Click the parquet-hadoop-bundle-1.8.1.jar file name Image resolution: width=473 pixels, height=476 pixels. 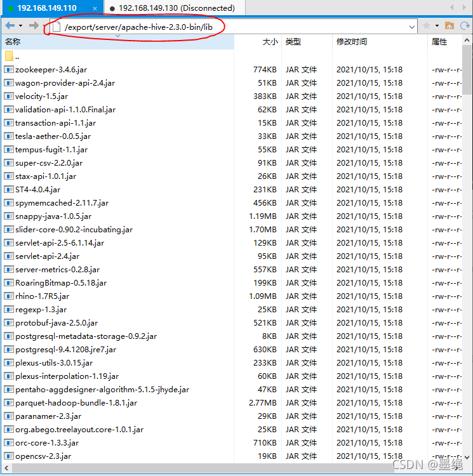coord(76,403)
